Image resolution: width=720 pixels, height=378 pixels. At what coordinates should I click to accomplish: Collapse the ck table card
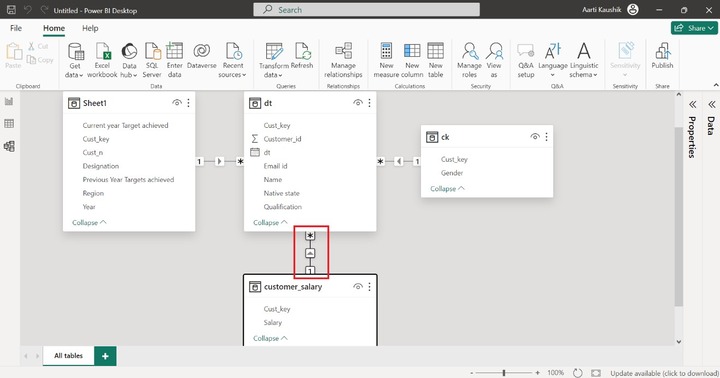(x=447, y=188)
